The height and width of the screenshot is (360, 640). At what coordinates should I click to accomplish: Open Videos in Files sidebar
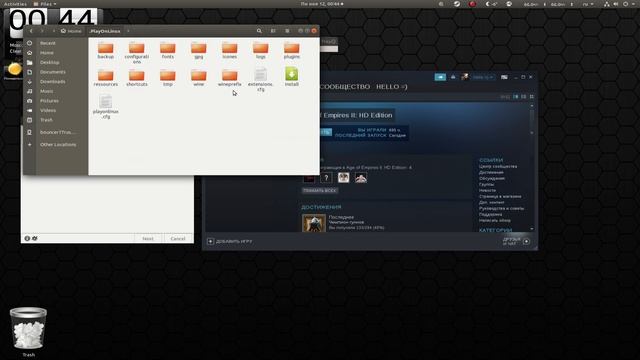48,111
